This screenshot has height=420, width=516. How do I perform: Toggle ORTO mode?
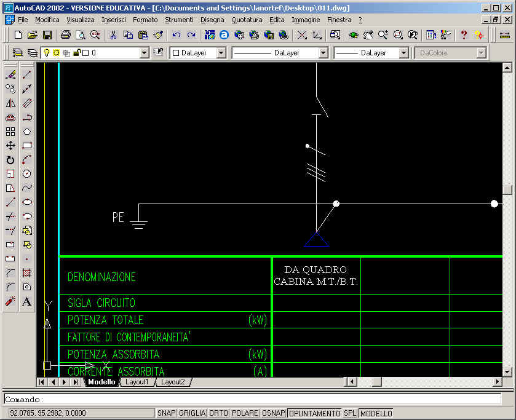click(x=218, y=413)
